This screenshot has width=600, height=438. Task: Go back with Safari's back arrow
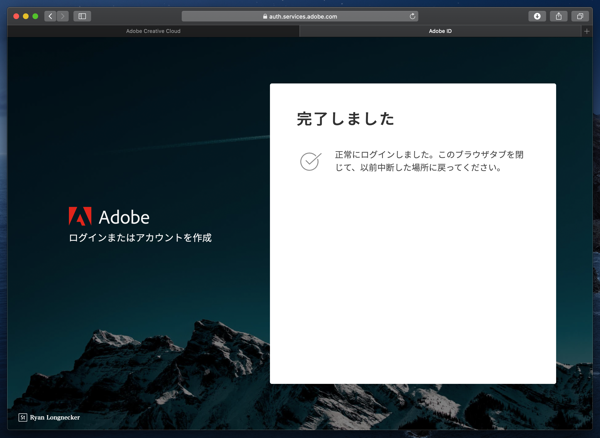coord(50,16)
